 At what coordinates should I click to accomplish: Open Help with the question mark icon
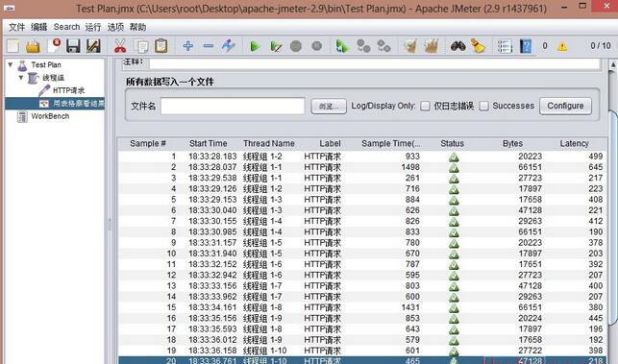(x=526, y=46)
